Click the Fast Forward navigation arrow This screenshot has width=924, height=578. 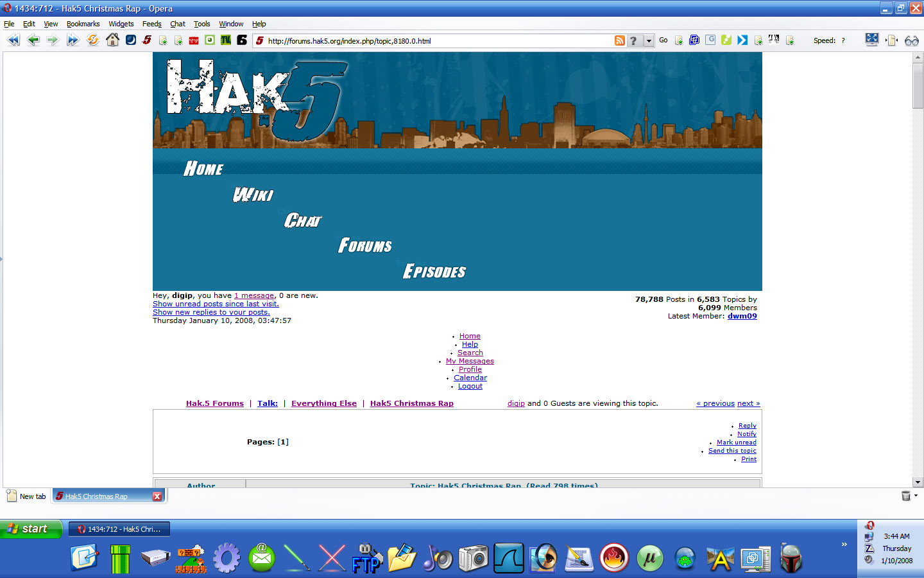coord(73,40)
